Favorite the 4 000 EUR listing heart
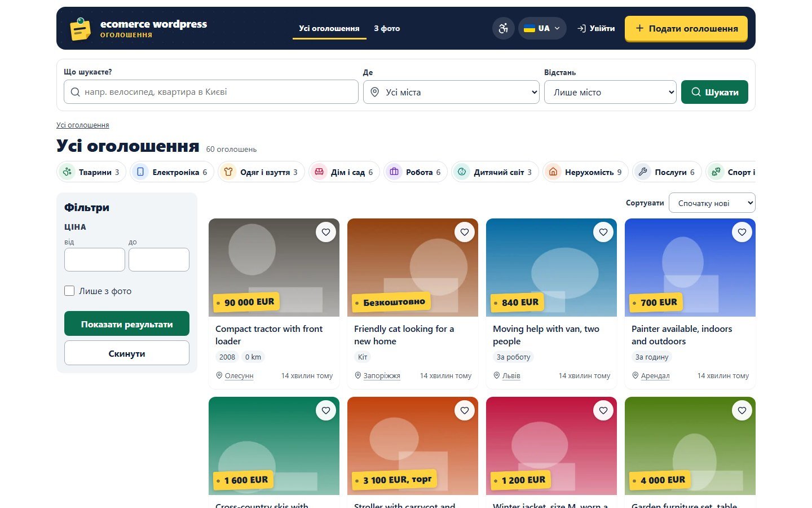The image size is (812, 508). 742,410
